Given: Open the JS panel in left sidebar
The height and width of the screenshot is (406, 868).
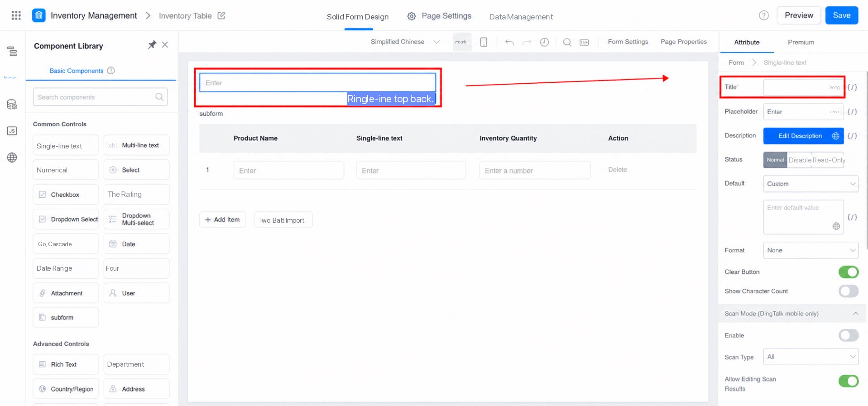Looking at the screenshot, I should 12,131.
